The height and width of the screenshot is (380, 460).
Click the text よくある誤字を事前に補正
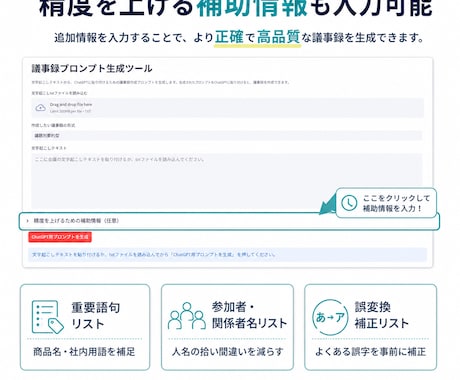point(370,352)
